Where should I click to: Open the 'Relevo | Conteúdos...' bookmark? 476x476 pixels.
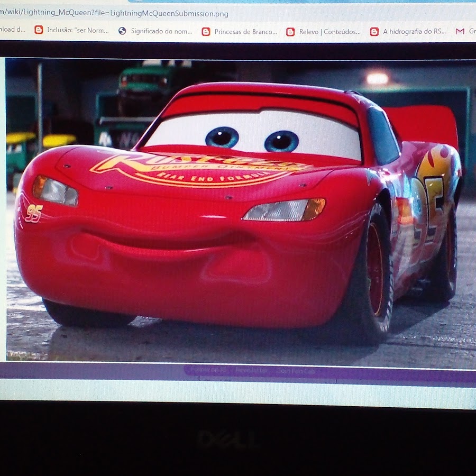pos(324,32)
